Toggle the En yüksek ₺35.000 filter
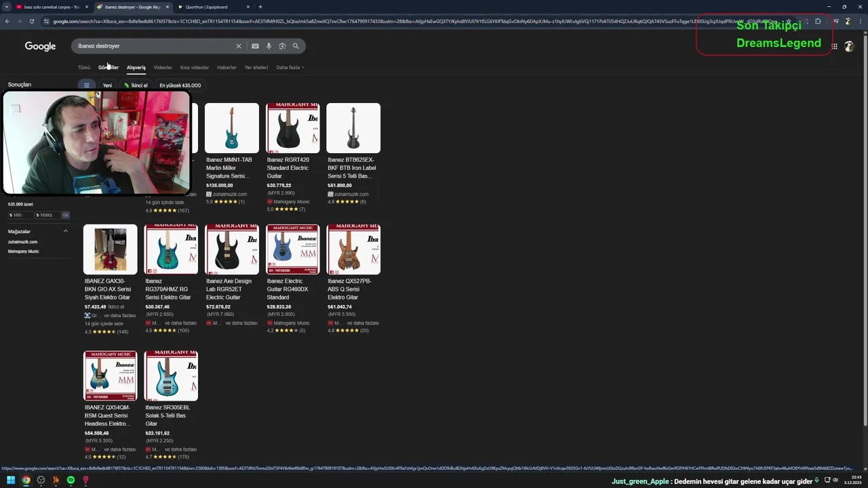The width and height of the screenshot is (868, 488). [180, 85]
